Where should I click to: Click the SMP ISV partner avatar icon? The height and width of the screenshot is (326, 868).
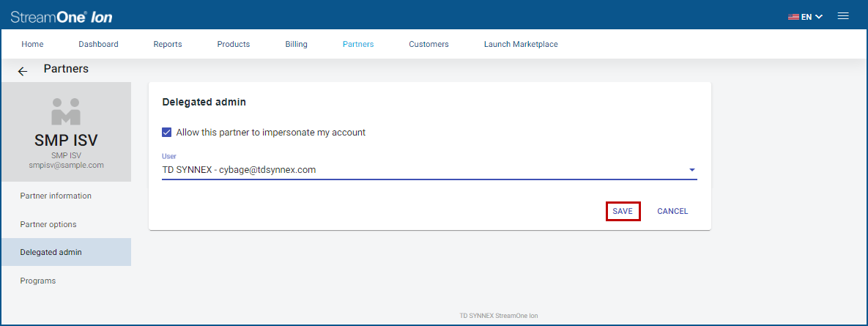66,111
